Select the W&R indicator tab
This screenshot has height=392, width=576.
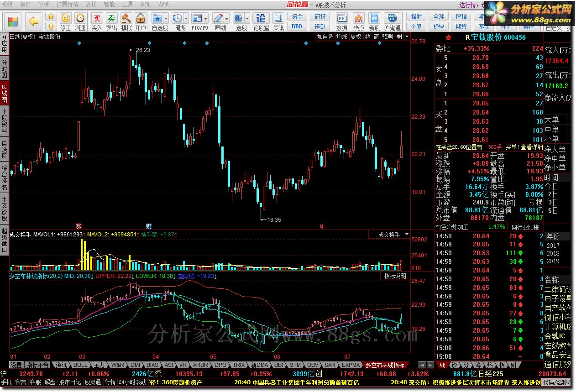[x=118, y=365]
